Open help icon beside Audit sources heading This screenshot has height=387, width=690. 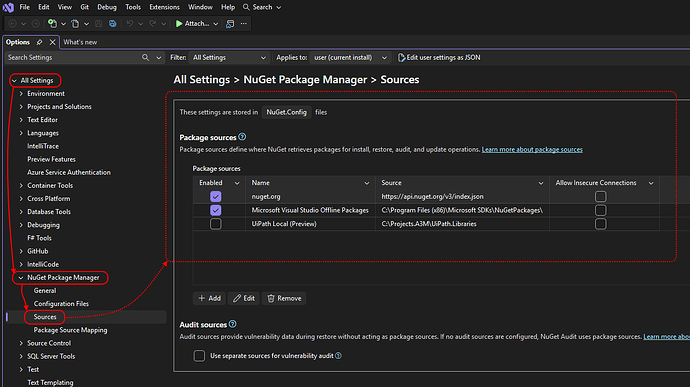tap(233, 324)
